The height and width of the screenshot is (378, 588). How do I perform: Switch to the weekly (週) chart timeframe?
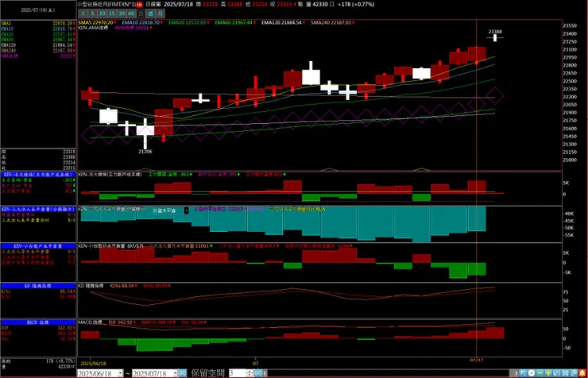coord(150,13)
